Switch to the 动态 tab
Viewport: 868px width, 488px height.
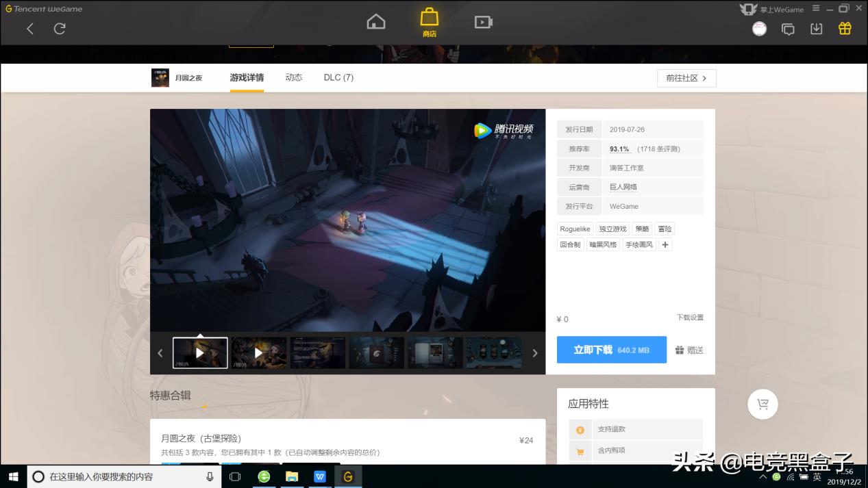pos(294,77)
